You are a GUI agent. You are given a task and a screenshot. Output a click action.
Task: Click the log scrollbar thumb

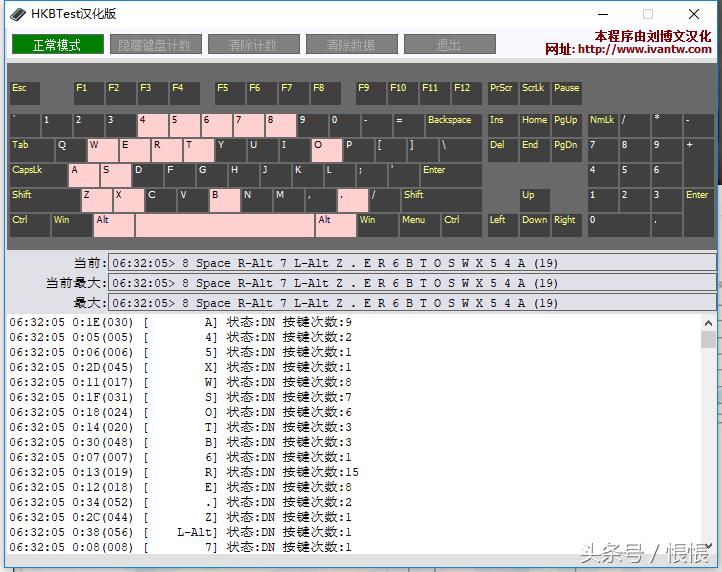(x=708, y=340)
